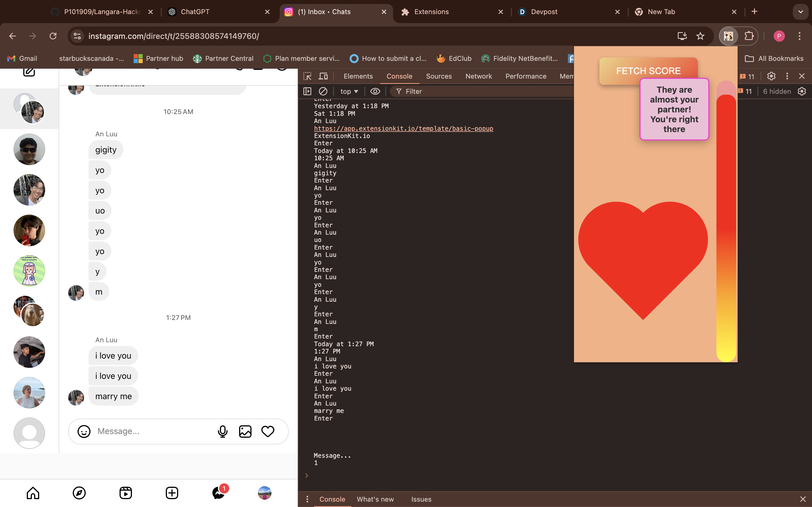Clear the console with the clear icon
The image size is (812, 507).
pyautogui.click(x=323, y=91)
